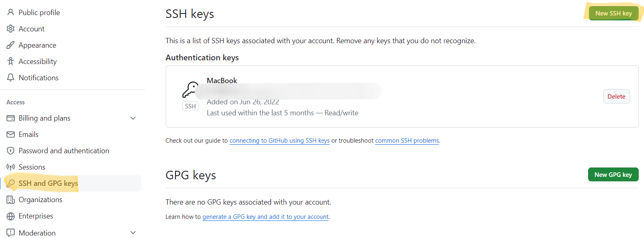Screen dimensions: 644x238
Task: Open the connecting to GitHub using SSH keys guide
Action: 280,141
